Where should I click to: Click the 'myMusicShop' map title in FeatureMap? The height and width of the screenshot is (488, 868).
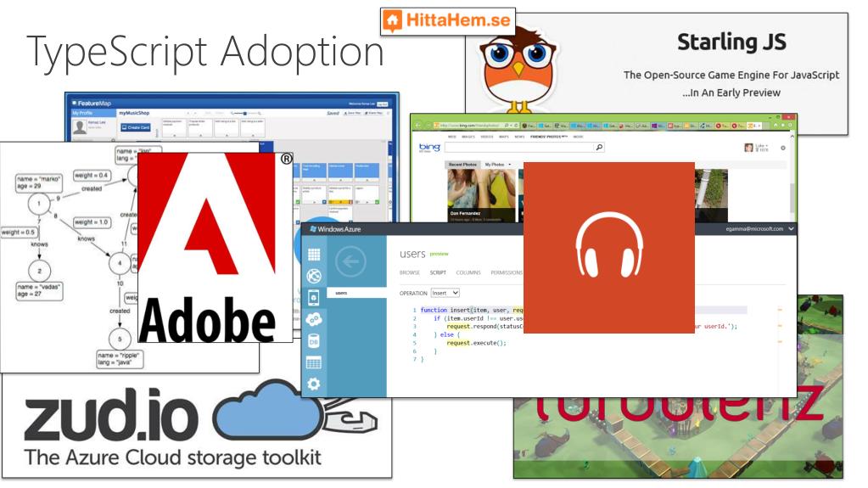coord(135,113)
